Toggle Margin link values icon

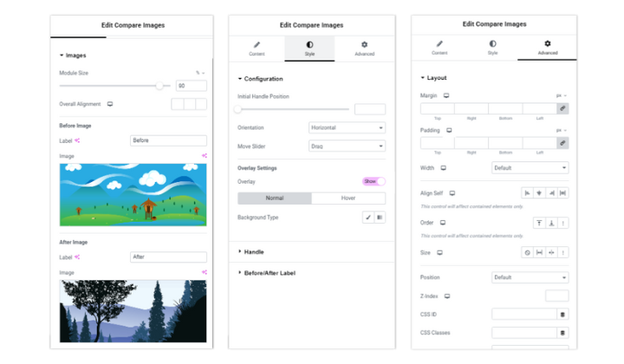tap(562, 108)
